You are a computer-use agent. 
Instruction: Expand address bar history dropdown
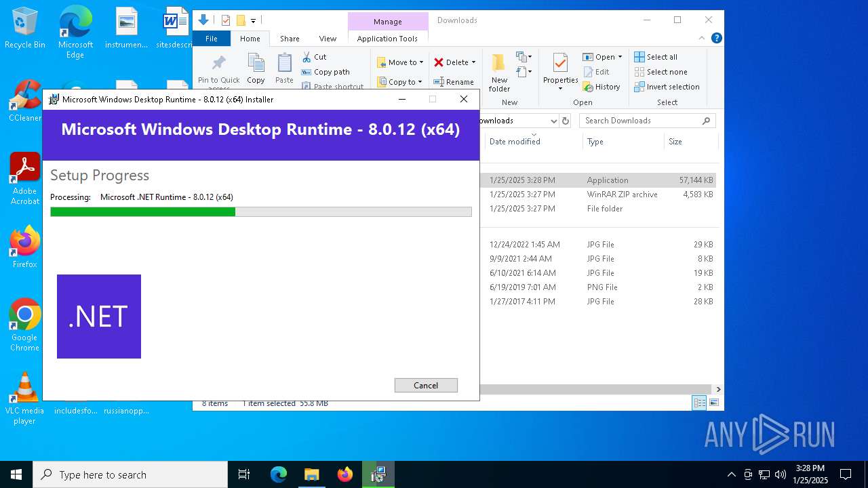coord(553,121)
